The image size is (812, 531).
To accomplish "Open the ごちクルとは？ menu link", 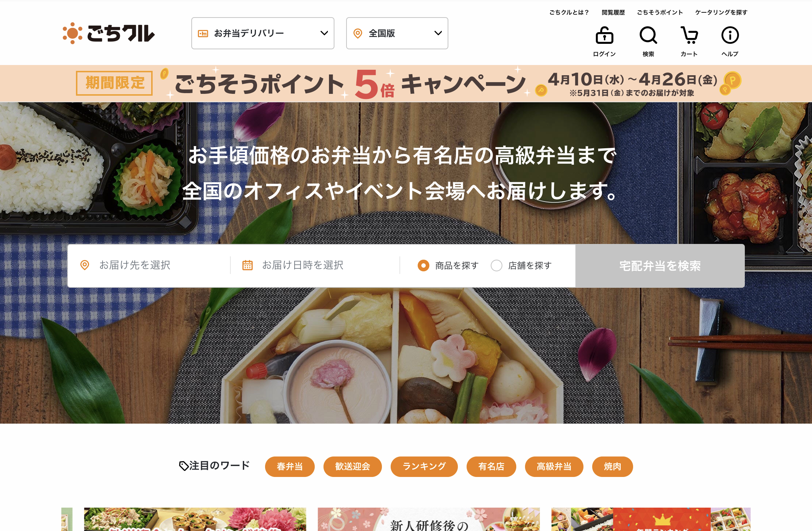I will (569, 12).
